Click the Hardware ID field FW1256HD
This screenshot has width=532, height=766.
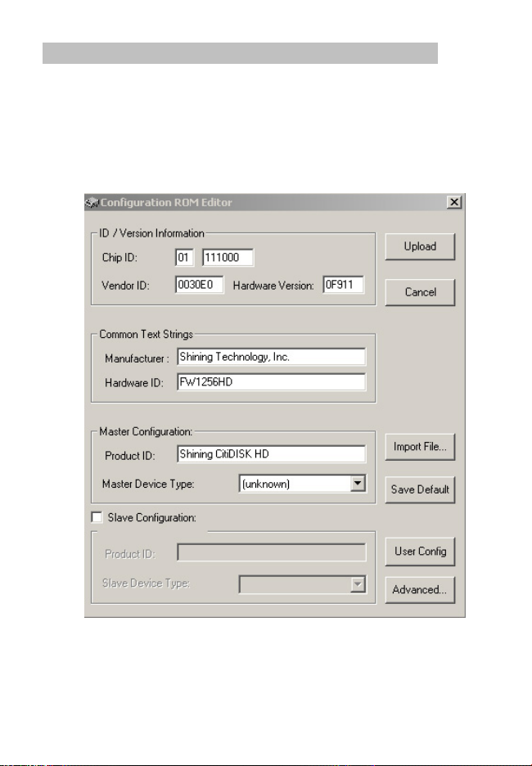pos(271,382)
